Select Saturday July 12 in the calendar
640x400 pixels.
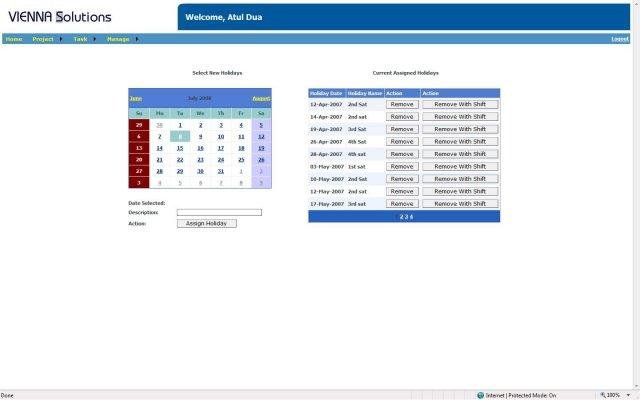pos(261,137)
